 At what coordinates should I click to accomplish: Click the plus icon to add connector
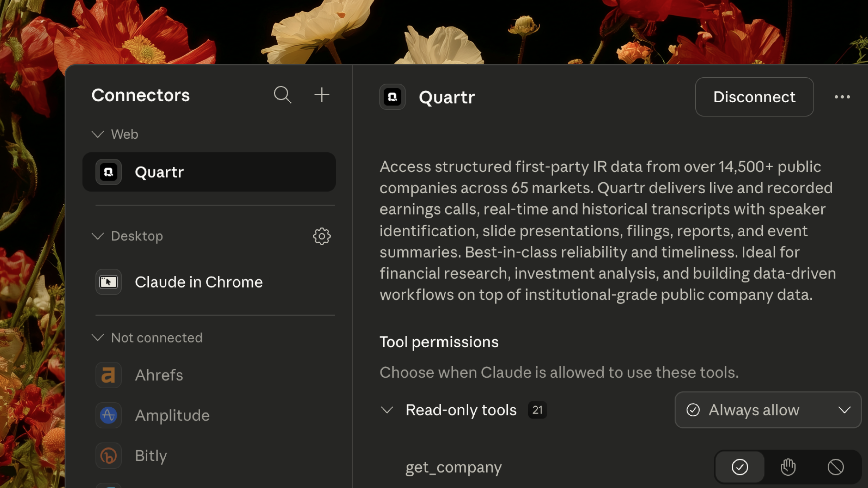tap(321, 95)
